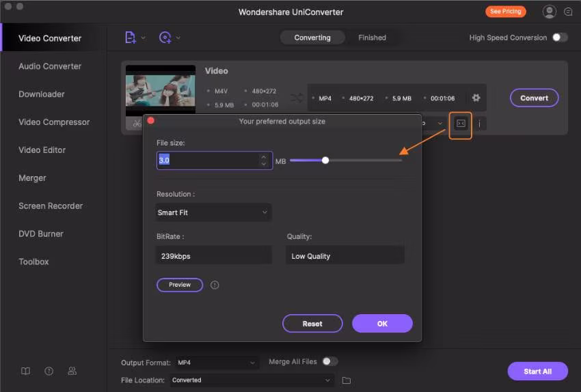This screenshot has height=392, width=581.
Task: Click the Reset button
Action: coord(312,324)
